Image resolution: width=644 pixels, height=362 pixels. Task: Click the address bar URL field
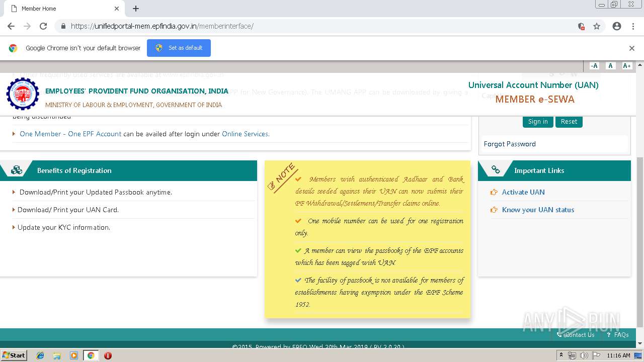point(322,26)
